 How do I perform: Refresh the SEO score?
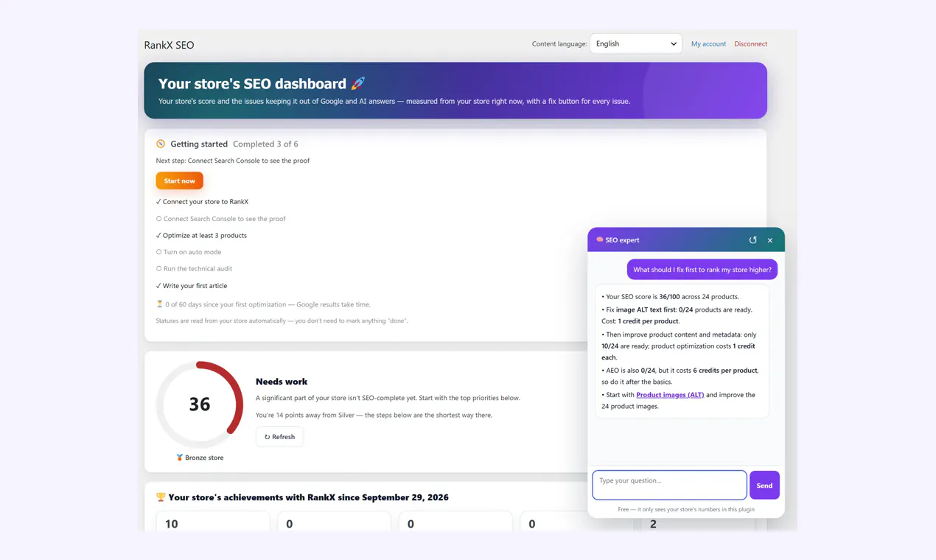(279, 437)
